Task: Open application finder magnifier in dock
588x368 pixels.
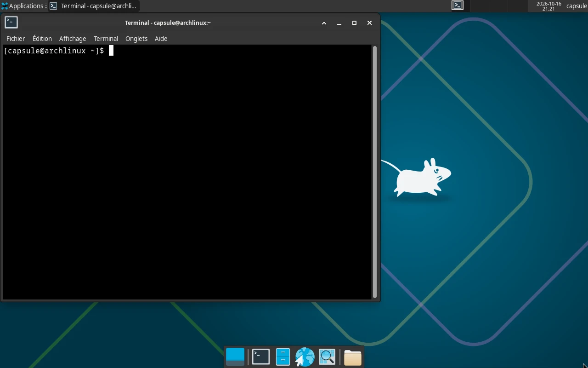Action: 327,357
